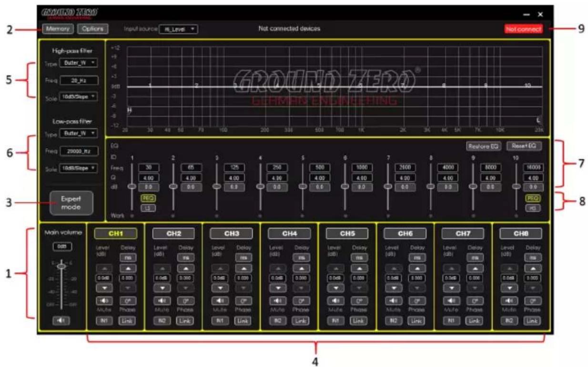Toggle the PEQ button on EQ band 10
Image resolution: width=588 pixels, height=367 pixels.
533,198
